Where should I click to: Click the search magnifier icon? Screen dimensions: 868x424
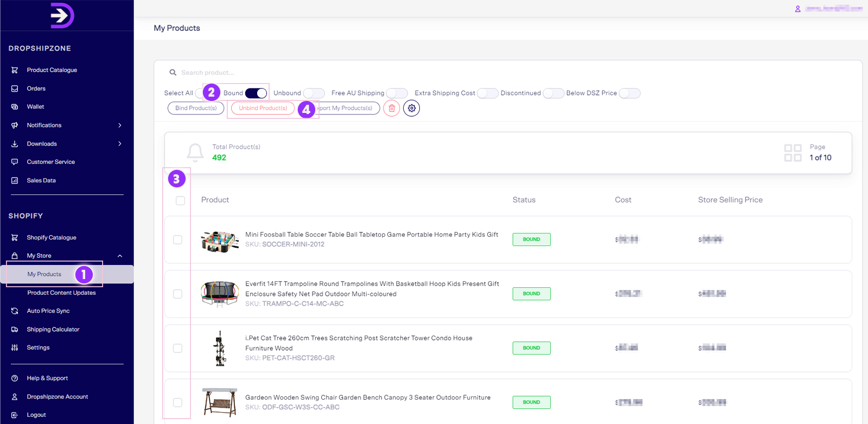[x=173, y=72]
